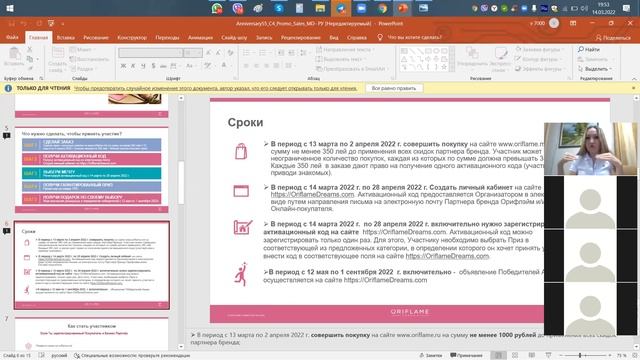Open Skype from the taskbar

pos(279,8)
